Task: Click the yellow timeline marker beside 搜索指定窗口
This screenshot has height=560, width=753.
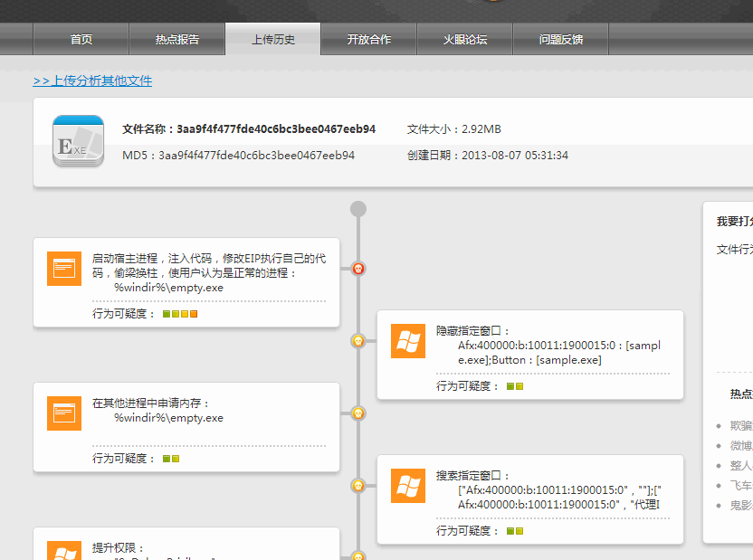Action: (x=358, y=486)
